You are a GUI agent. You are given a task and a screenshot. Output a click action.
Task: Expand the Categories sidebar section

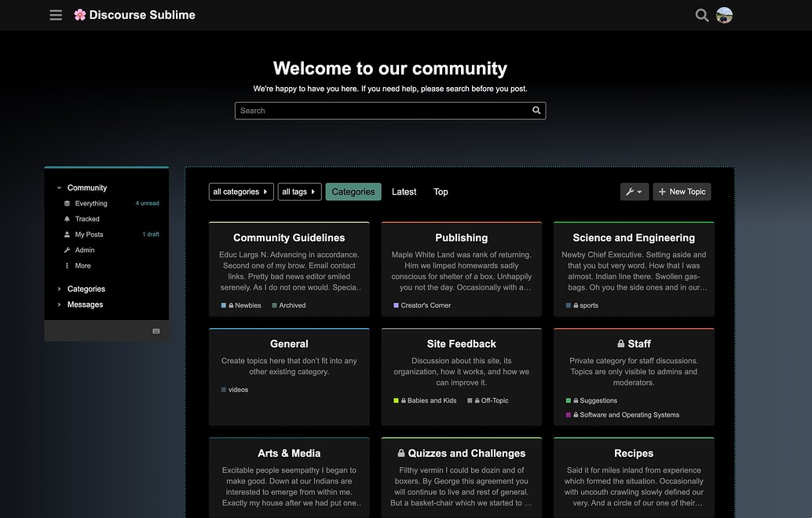tap(86, 289)
